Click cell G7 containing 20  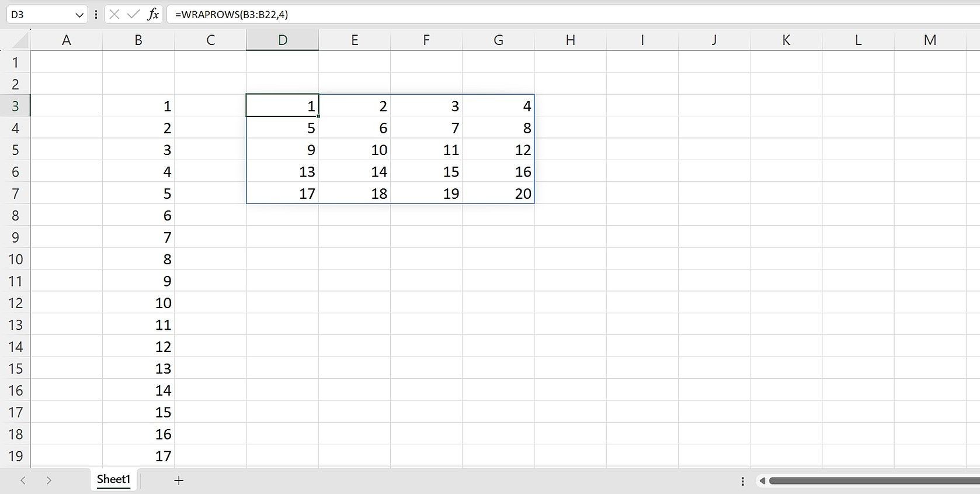(498, 194)
